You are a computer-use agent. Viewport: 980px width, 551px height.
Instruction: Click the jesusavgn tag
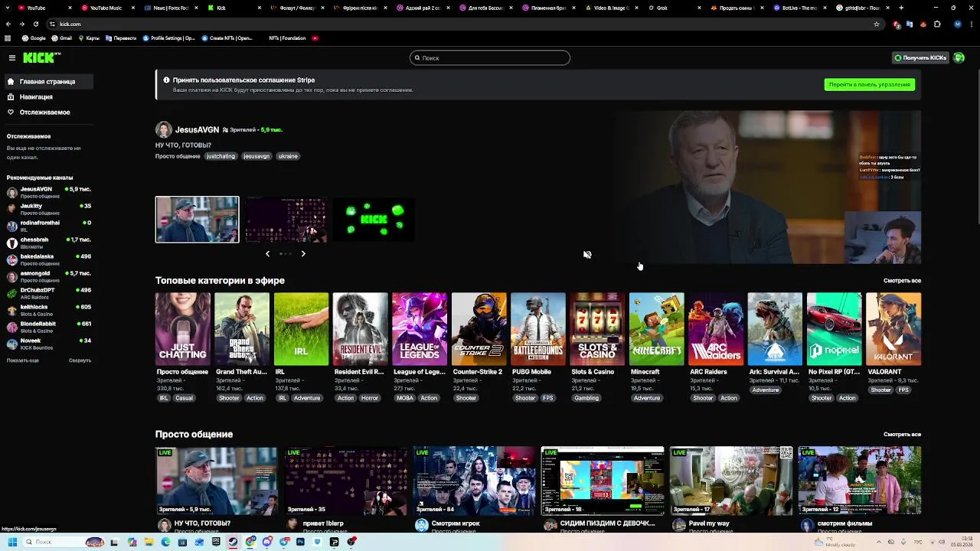point(256,156)
